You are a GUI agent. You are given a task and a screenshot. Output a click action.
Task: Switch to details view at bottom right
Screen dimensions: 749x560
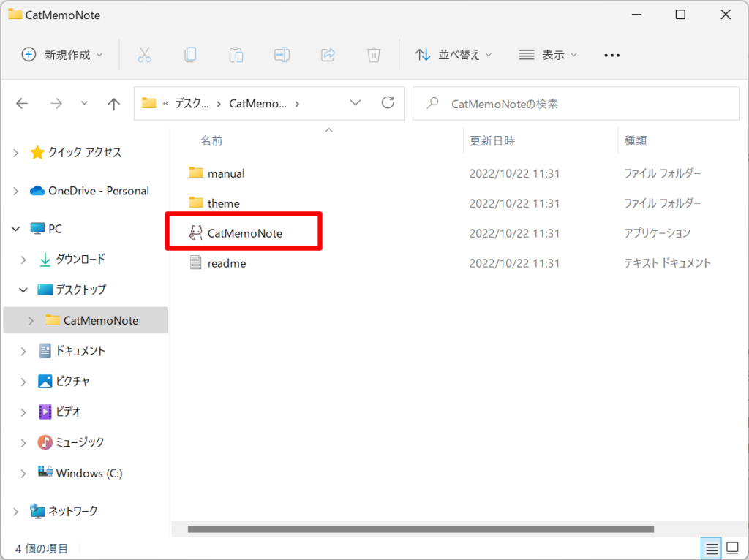710,548
